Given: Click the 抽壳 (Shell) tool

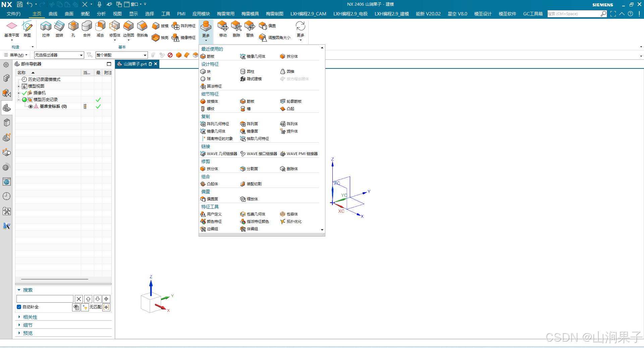Looking at the screenshot, I should coord(160,38).
